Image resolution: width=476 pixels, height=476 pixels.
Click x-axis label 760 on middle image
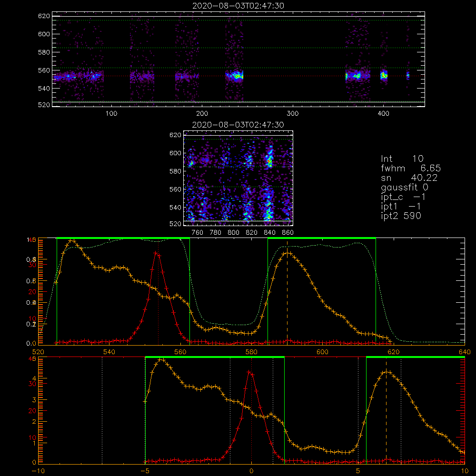pos(198,233)
